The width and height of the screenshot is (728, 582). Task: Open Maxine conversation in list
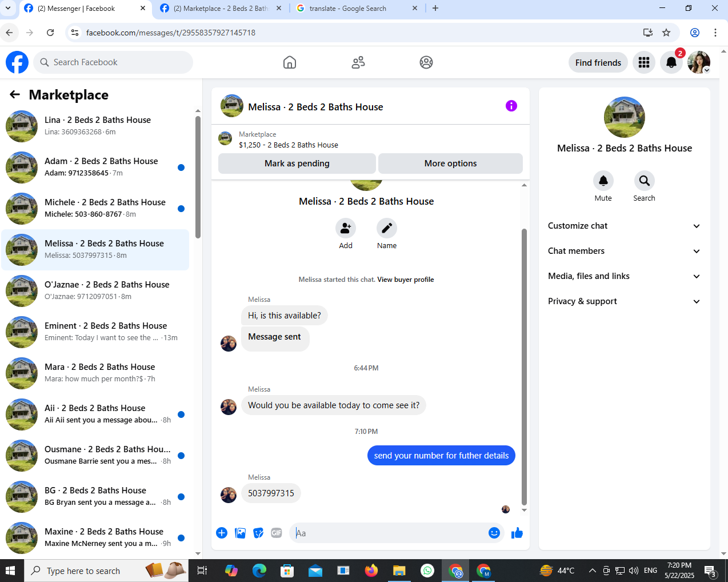[x=95, y=538]
